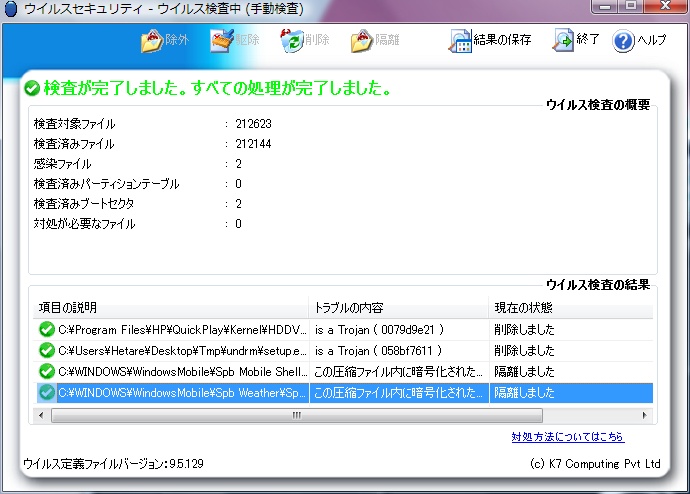The image size is (690, 494).
Task: Click the 削除 (delete) toolbar icon
Action: pos(292,41)
